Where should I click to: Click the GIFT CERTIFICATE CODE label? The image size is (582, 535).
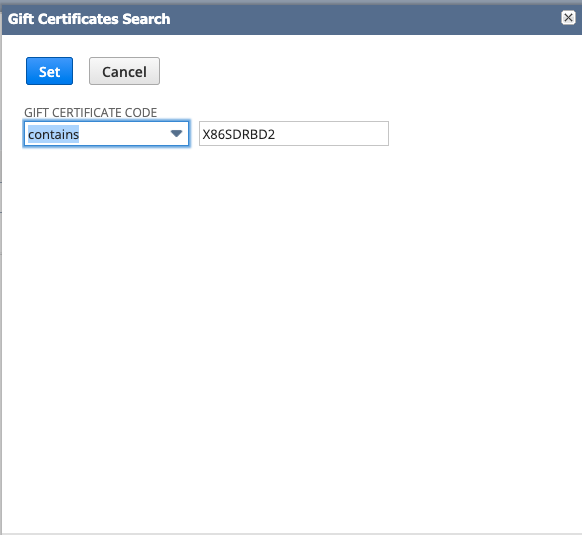(91, 112)
